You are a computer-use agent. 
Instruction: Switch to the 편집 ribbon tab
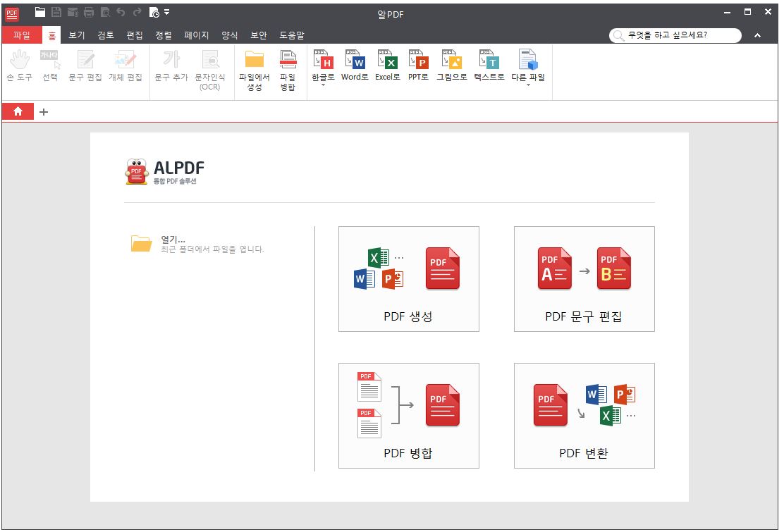pos(135,35)
